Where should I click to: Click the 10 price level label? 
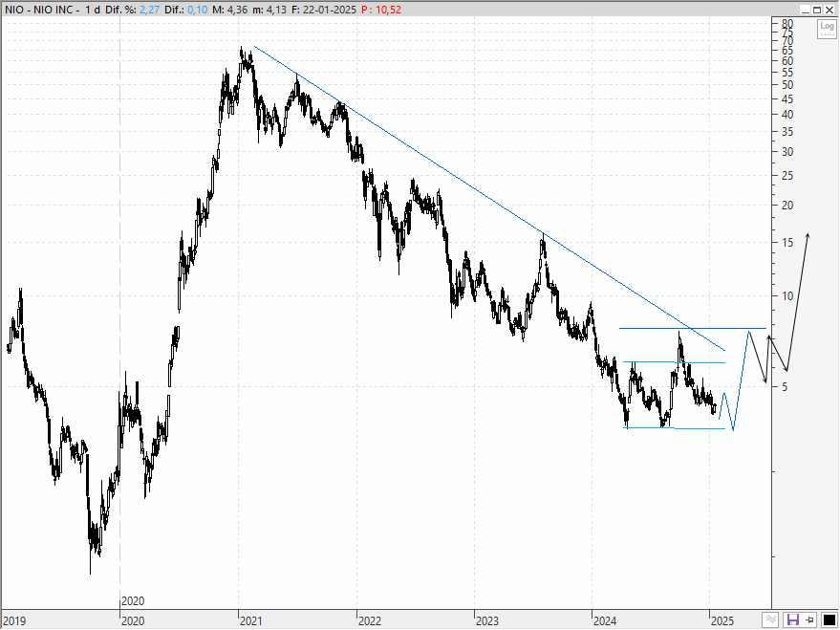click(x=787, y=295)
